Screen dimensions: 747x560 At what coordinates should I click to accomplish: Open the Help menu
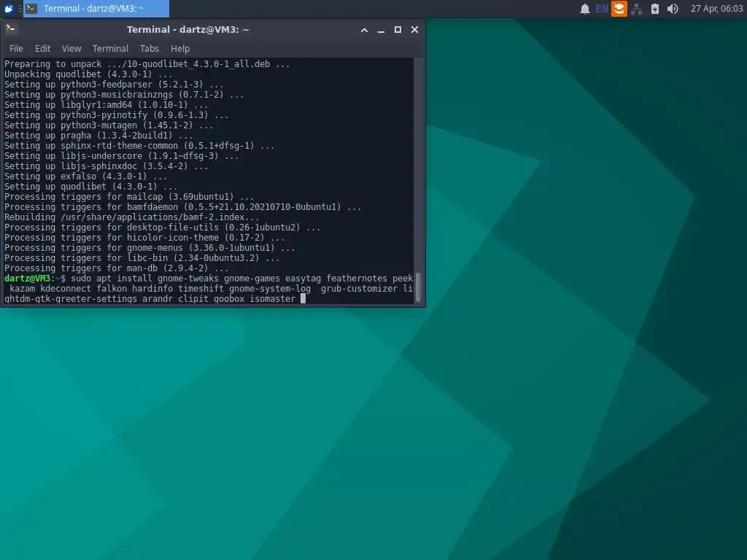(180, 49)
